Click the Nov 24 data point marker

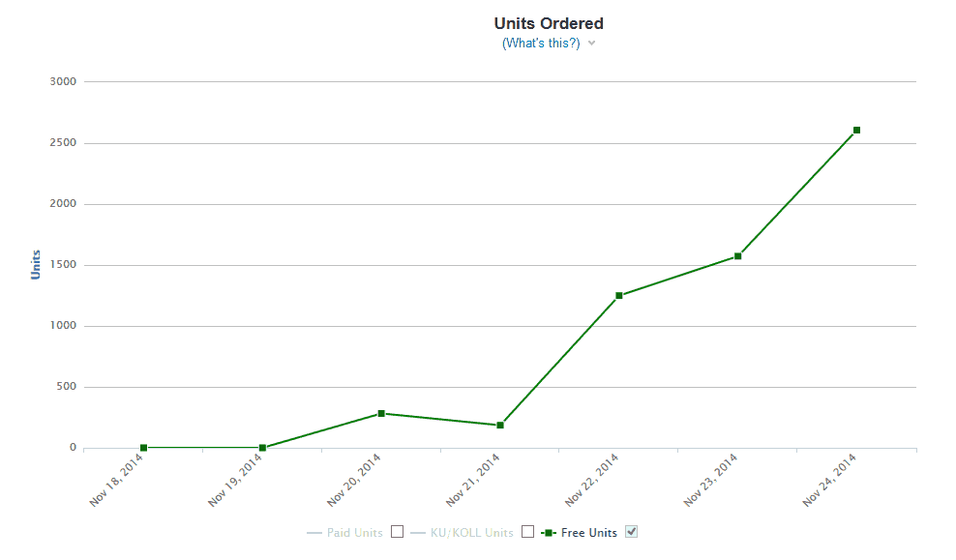pos(855,130)
